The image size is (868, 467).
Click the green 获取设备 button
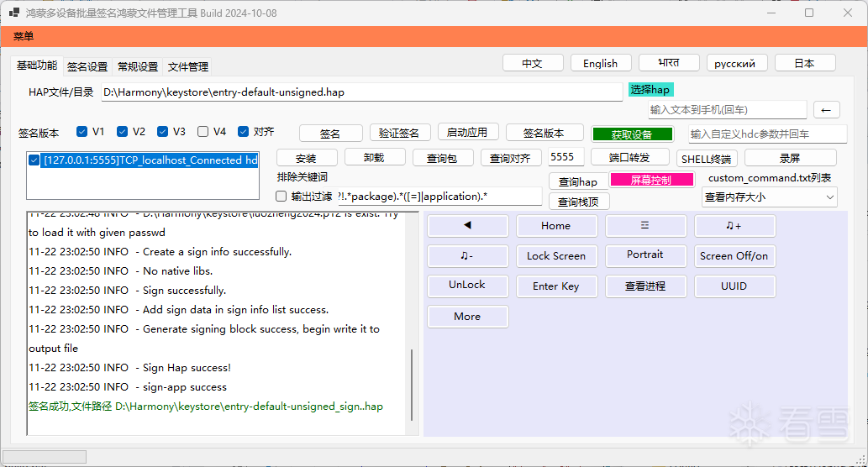click(x=632, y=134)
